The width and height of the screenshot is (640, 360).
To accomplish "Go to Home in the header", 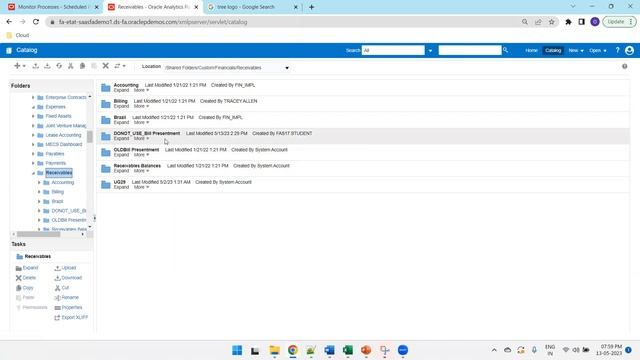I will point(531,50).
